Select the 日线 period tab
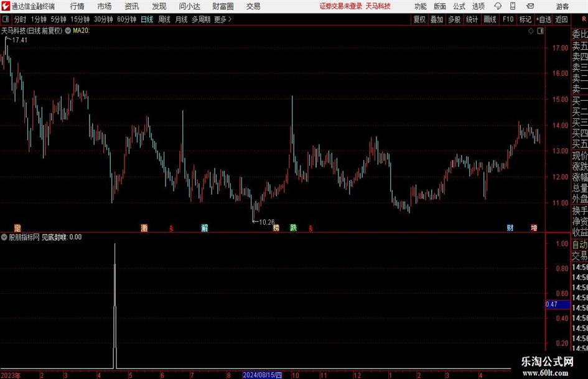Image resolution: width=588 pixels, height=379 pixels. pos(147,19)
